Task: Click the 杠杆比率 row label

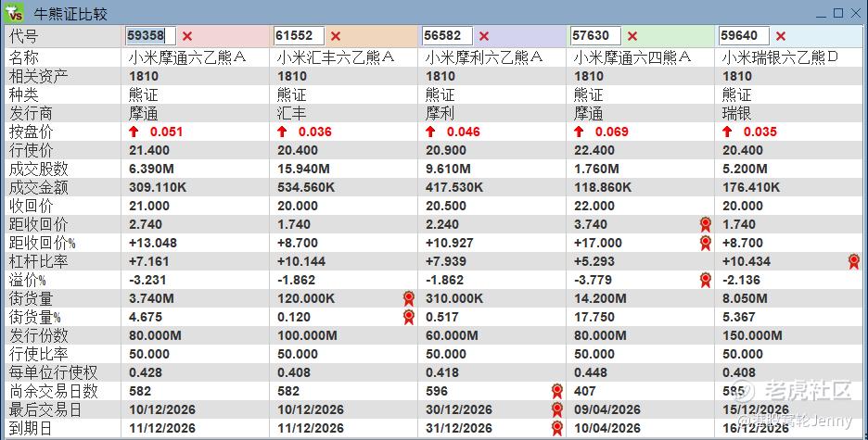Action: (38, 261)
